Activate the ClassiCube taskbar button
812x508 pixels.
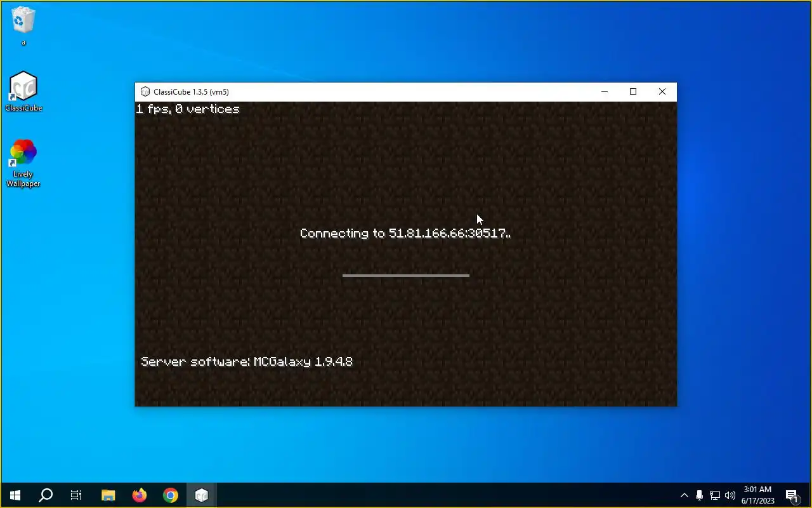(202, 495)
